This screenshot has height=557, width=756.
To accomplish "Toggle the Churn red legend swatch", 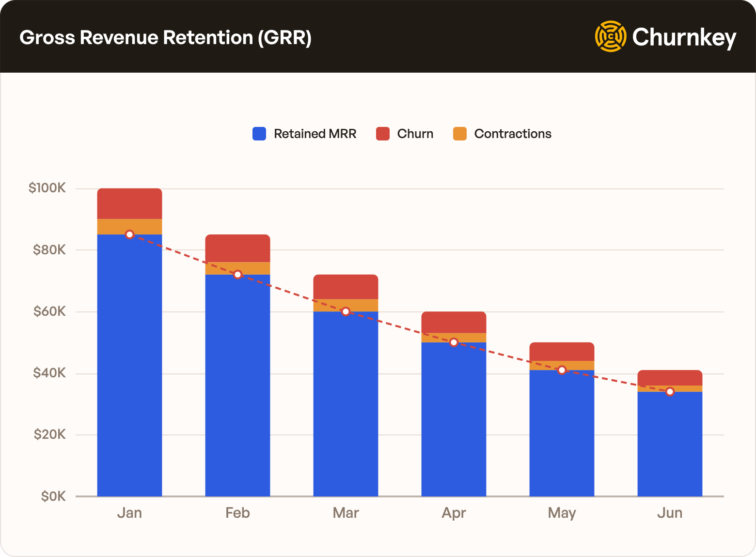I will (x=383, y=134).
